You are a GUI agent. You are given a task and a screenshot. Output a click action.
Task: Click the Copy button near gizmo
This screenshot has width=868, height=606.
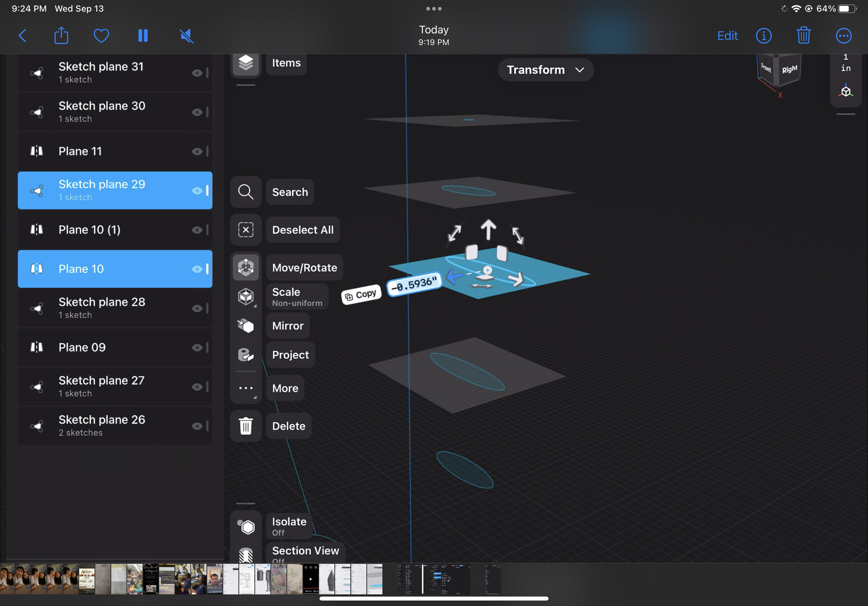click(361, 295)
